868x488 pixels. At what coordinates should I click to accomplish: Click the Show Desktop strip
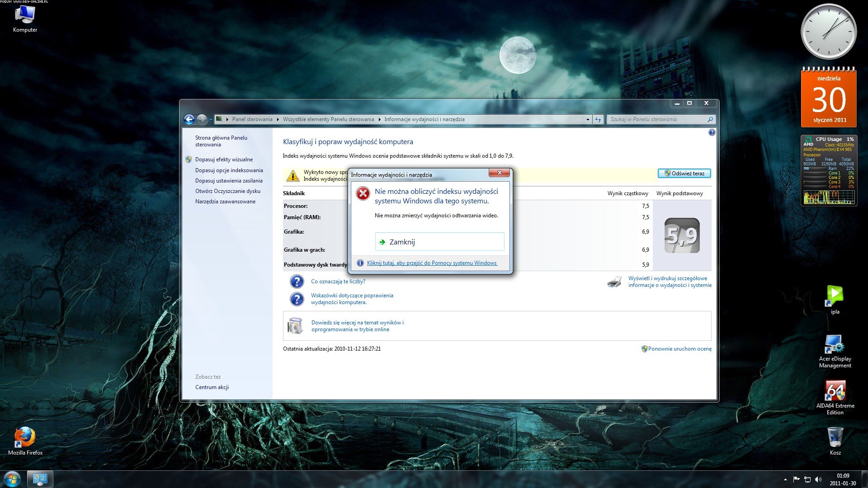tap(864, 479)
